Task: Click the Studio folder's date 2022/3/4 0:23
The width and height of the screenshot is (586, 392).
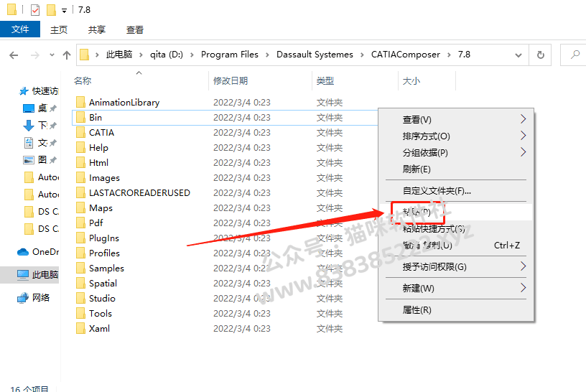Action: tap(242, 298)
